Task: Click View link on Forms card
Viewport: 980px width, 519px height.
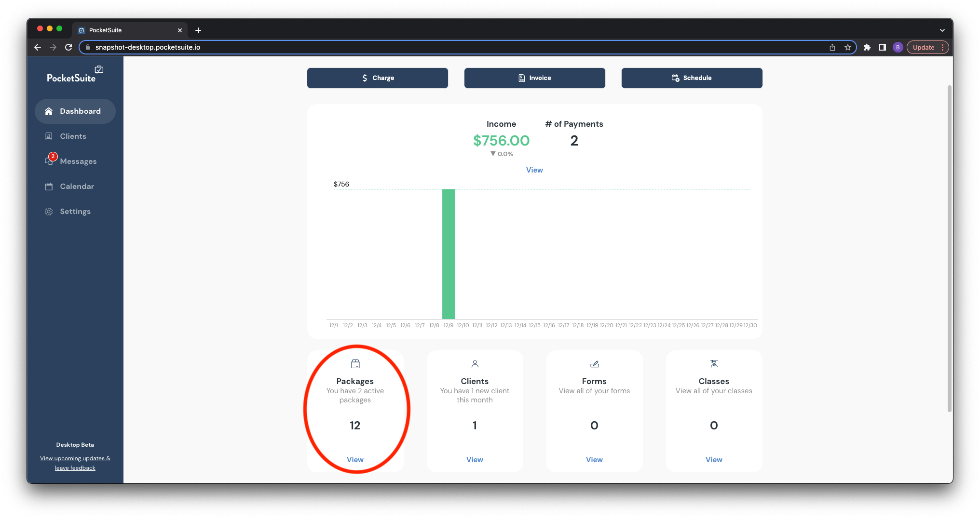Action: [x=595, y=460]
